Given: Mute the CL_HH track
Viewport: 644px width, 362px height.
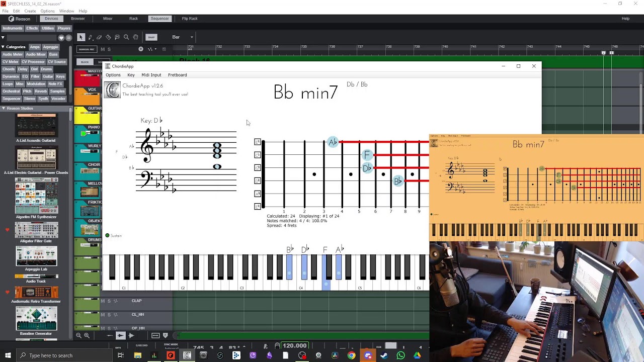Looking at the screenshot, I should coord(103,315).
